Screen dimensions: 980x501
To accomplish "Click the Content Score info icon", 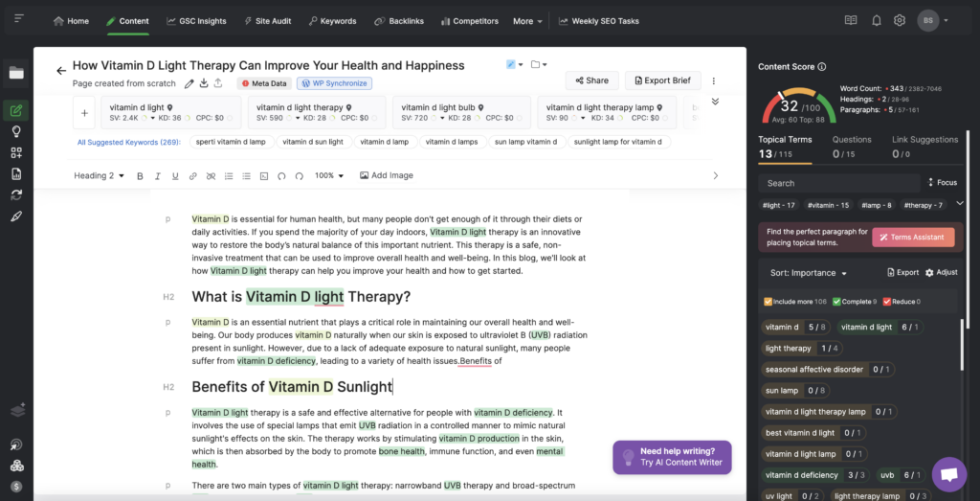I will click(822, 67).
